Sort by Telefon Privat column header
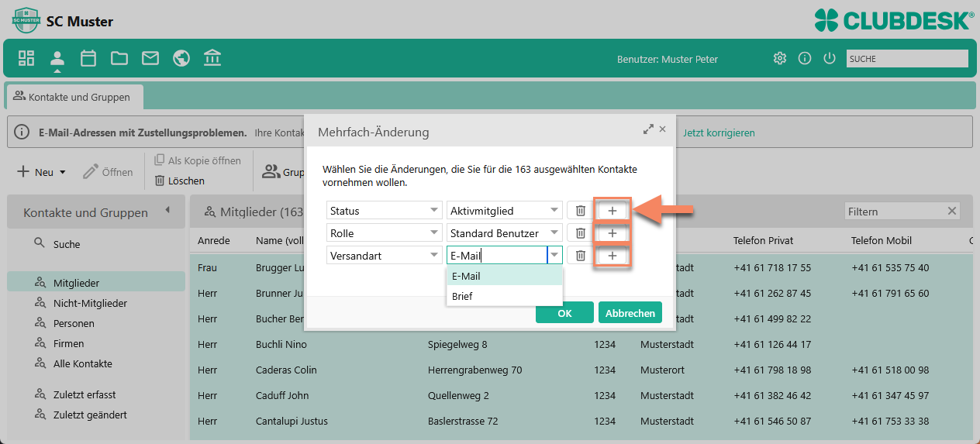 [764, 241]
